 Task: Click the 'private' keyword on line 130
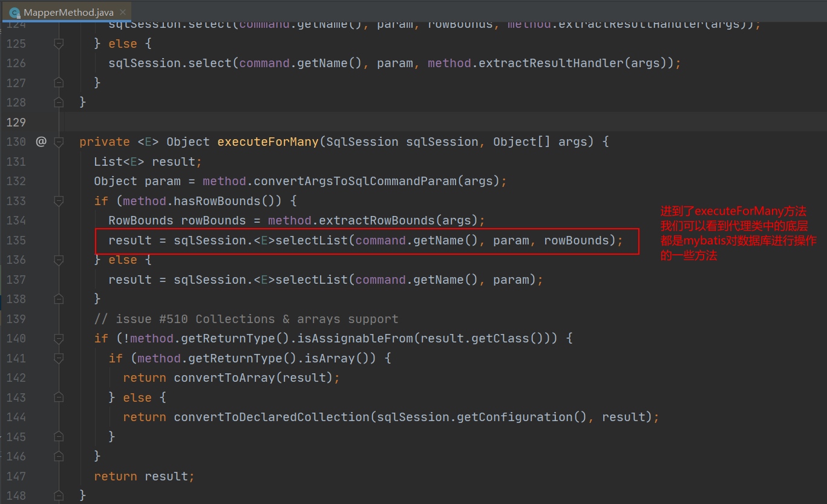pyautogui.click(x=105, y=142)
